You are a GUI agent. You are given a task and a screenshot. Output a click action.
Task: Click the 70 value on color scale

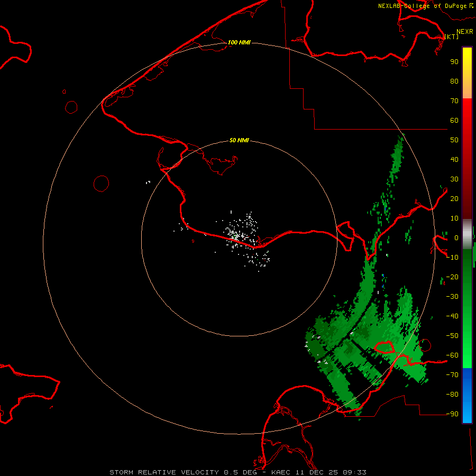454,101
